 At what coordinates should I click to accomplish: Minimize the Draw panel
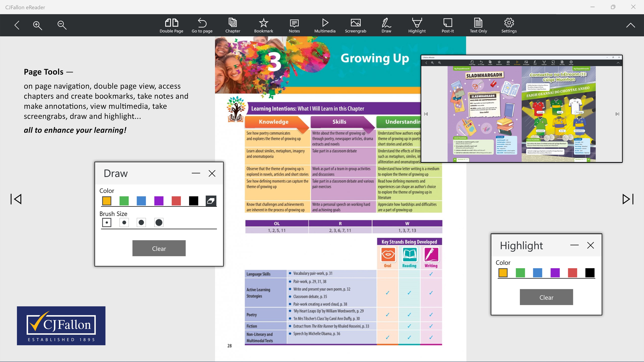point(196,173)
